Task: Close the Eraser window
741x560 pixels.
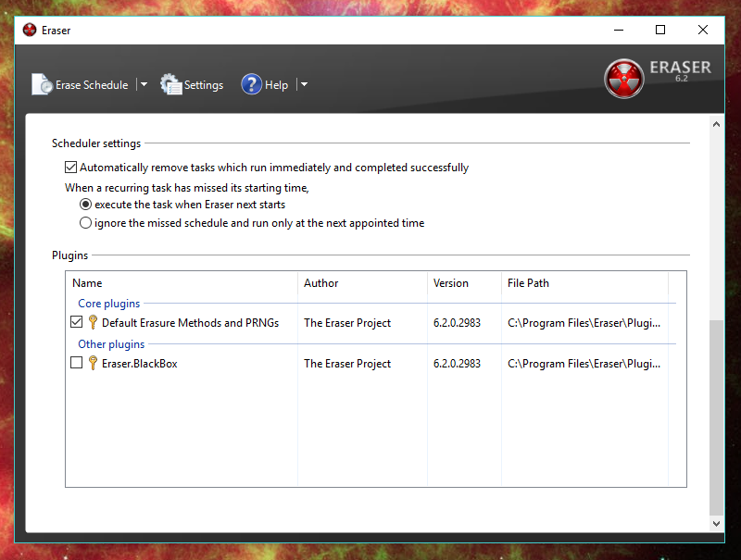Action: click(x=703, y=30)
